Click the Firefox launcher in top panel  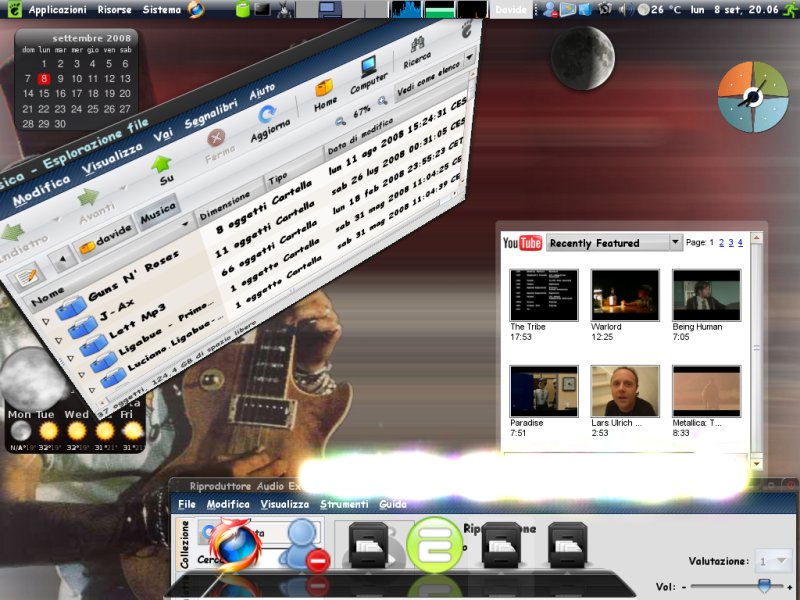pos(196,9)
